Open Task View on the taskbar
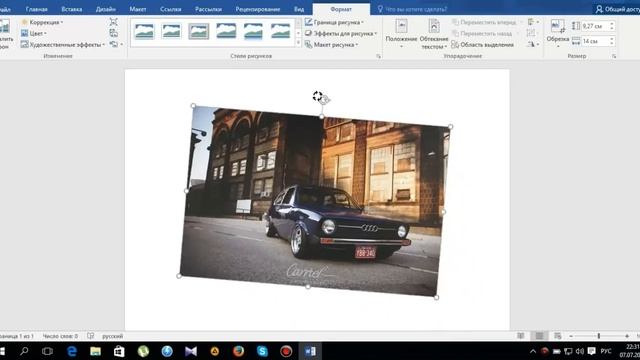 point(47,351)
